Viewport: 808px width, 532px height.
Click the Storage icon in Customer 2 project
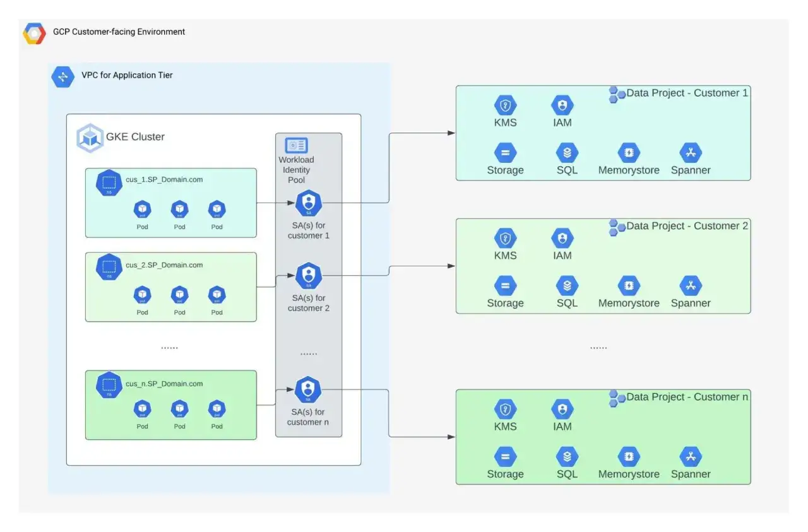click(505, 286)
